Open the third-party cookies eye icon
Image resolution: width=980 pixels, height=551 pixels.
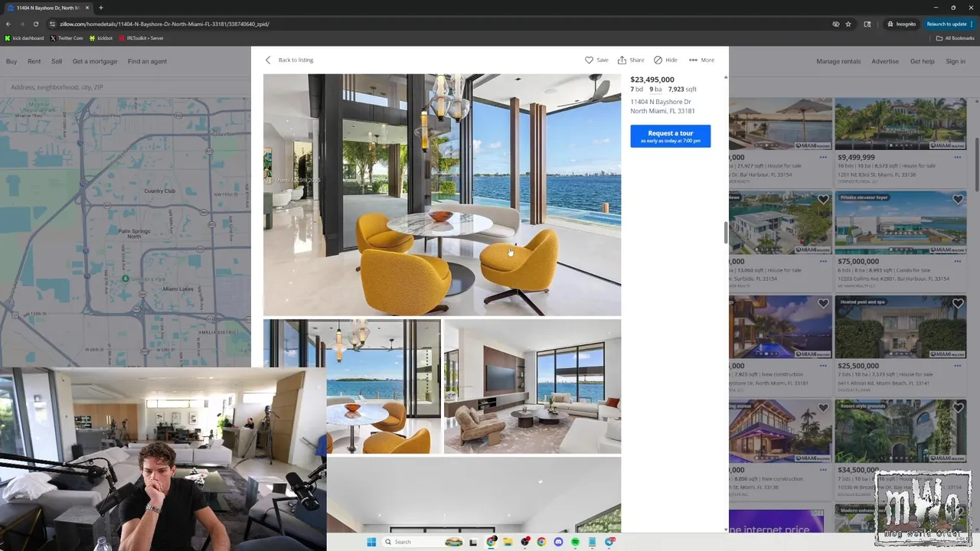836,24
